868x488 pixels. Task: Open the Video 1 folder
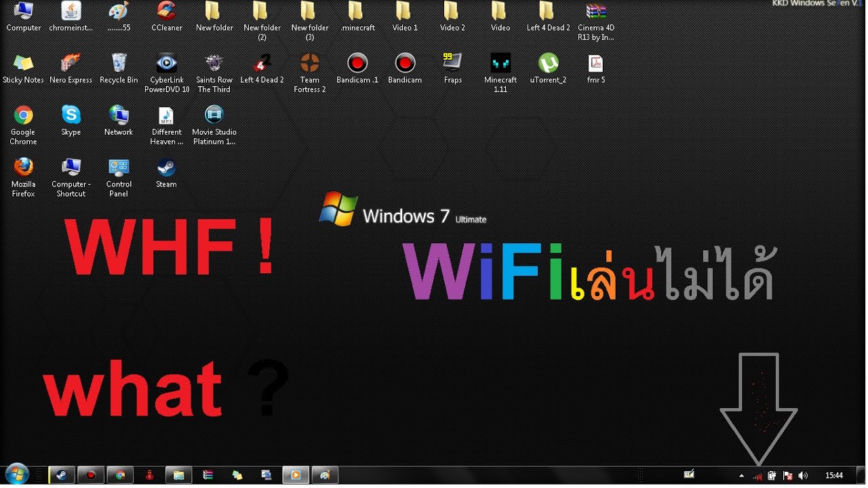coord(405,18)
